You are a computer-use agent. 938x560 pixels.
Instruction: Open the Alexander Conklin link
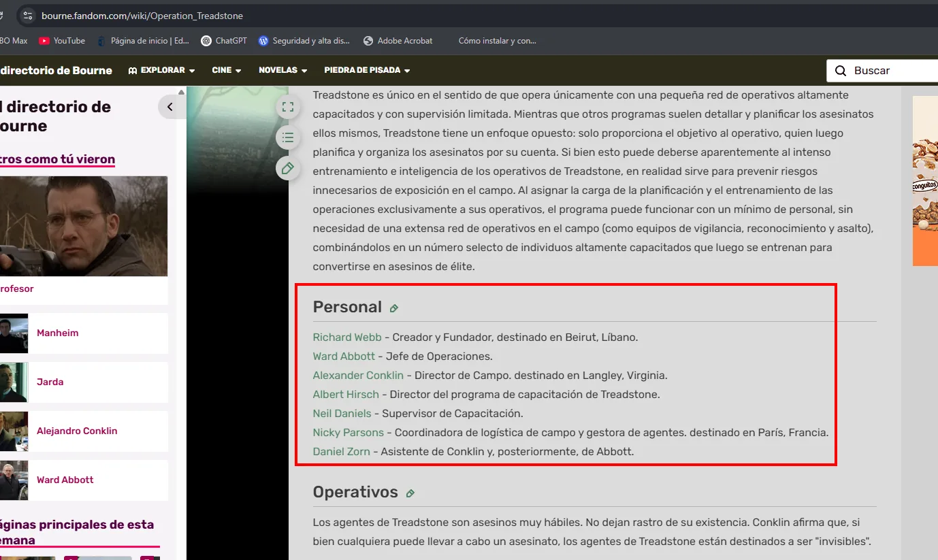358,375
